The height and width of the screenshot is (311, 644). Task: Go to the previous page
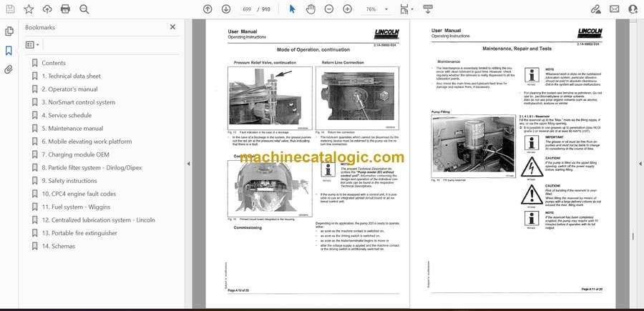click(x=208, y=9)
